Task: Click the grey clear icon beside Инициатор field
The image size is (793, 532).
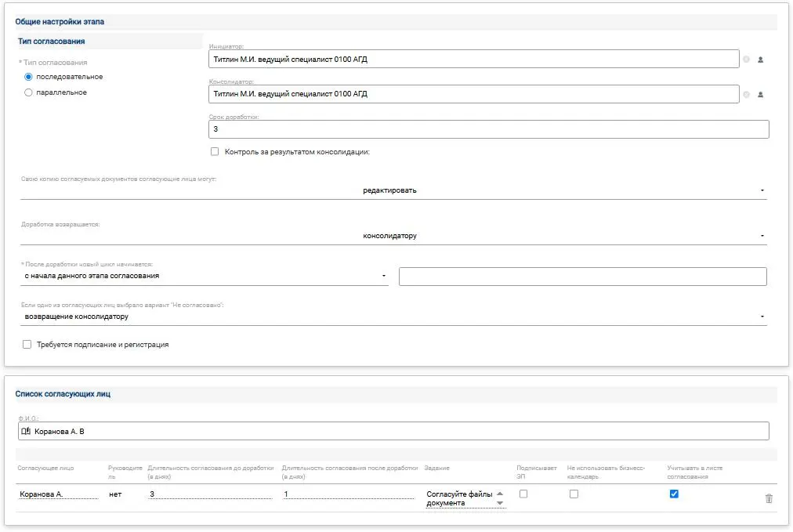Action: (x=746, y=60)
